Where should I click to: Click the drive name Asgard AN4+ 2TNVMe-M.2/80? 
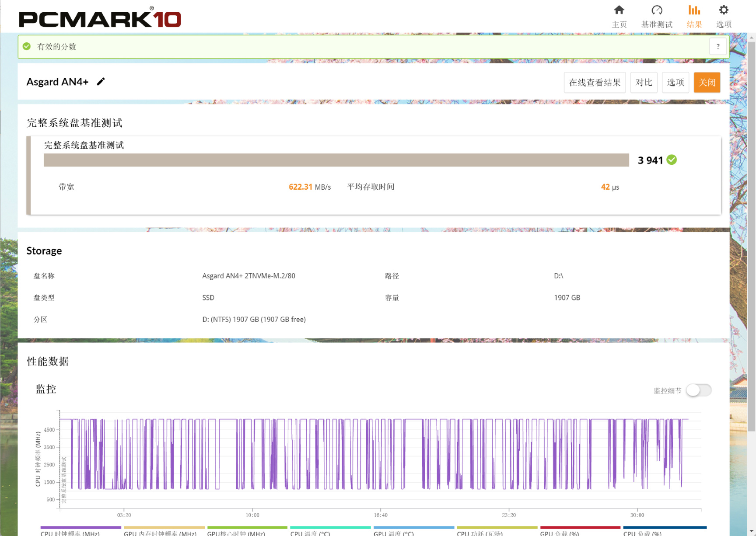tap(248, 276)
